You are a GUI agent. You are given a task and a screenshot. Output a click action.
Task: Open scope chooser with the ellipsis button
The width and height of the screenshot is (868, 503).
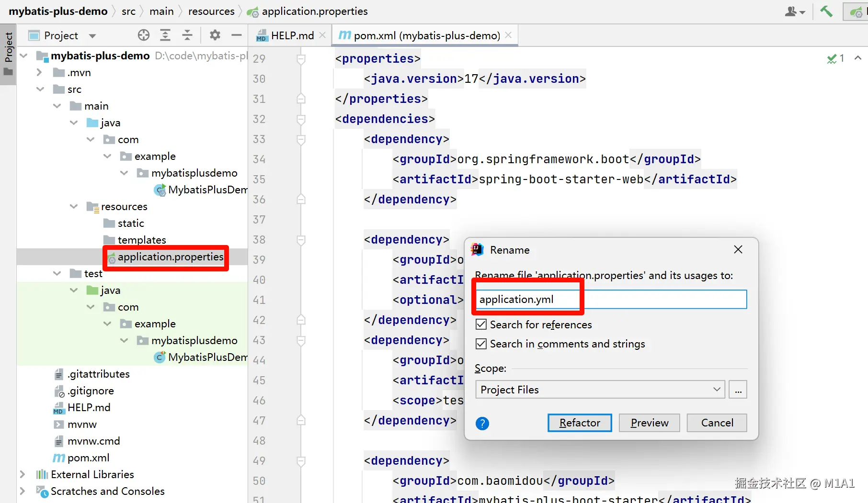click(738, 390)
